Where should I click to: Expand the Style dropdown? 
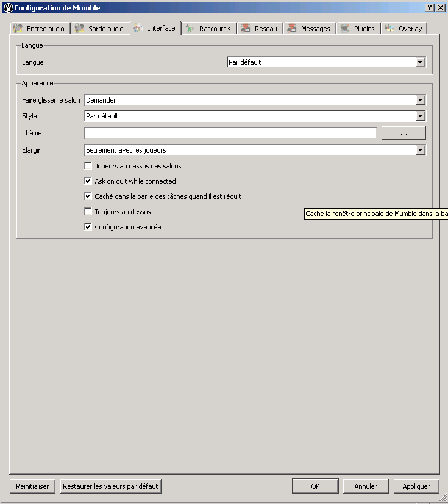point(420,116)
